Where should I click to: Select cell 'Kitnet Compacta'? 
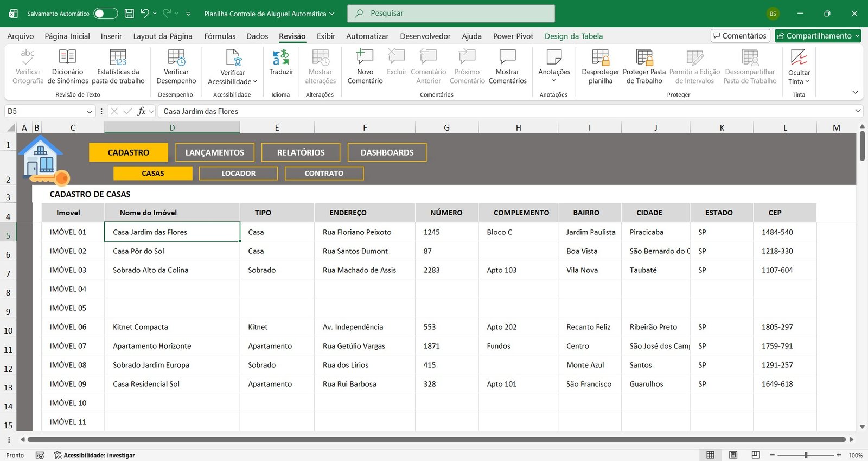pyautogui.click(x=172, y=327)
